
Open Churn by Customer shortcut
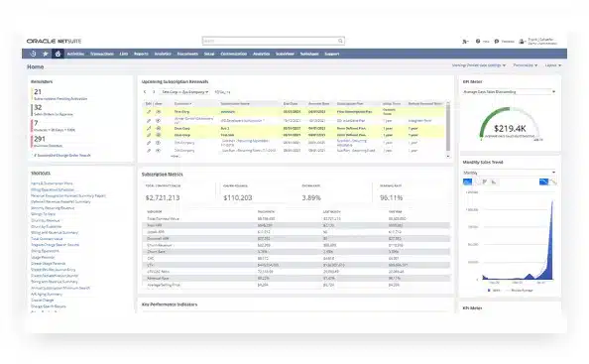coord(47,226)
